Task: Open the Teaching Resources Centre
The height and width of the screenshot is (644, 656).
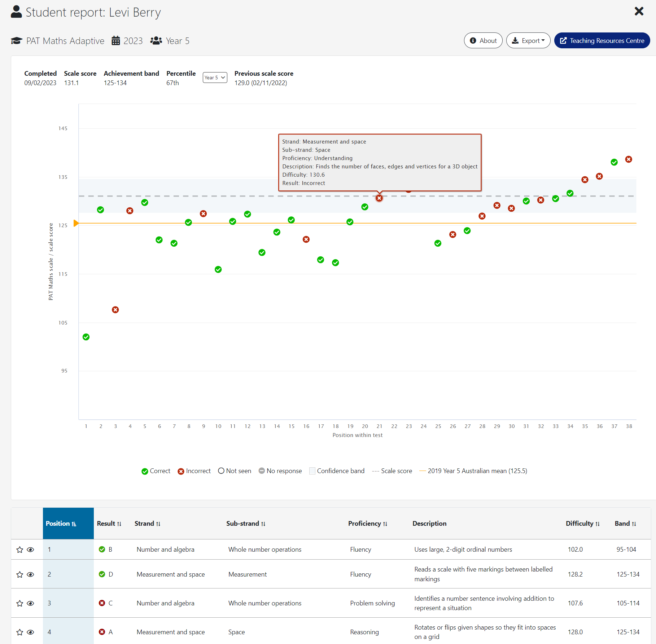Action: click(602, 41)
